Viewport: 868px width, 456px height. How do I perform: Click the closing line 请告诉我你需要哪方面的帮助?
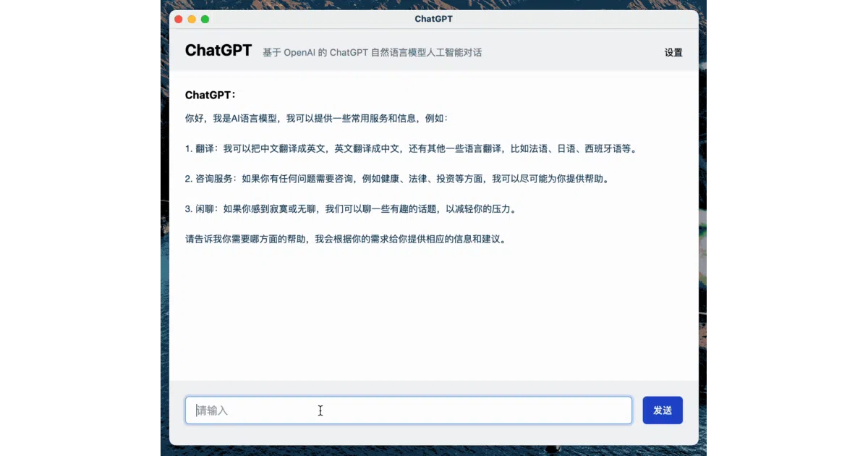point(346,238)
